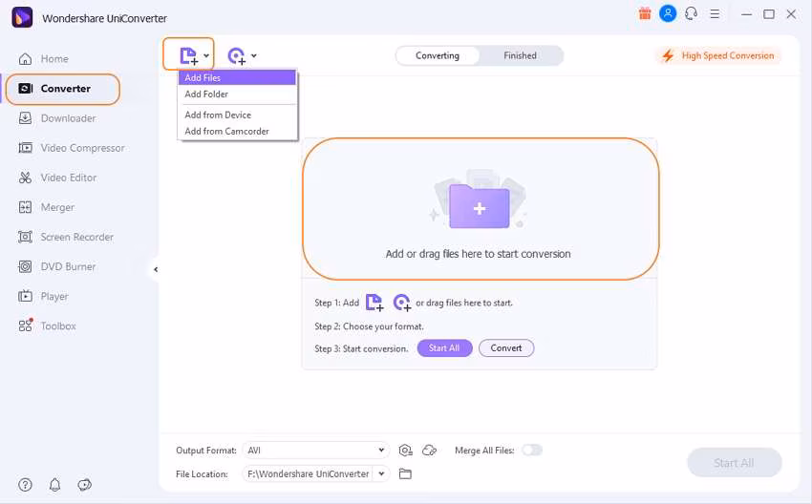Viewport: 812px width, 504px height.
Task: Click the Wondershare UniConverter logo icon
Action: [x=22, y=17]
